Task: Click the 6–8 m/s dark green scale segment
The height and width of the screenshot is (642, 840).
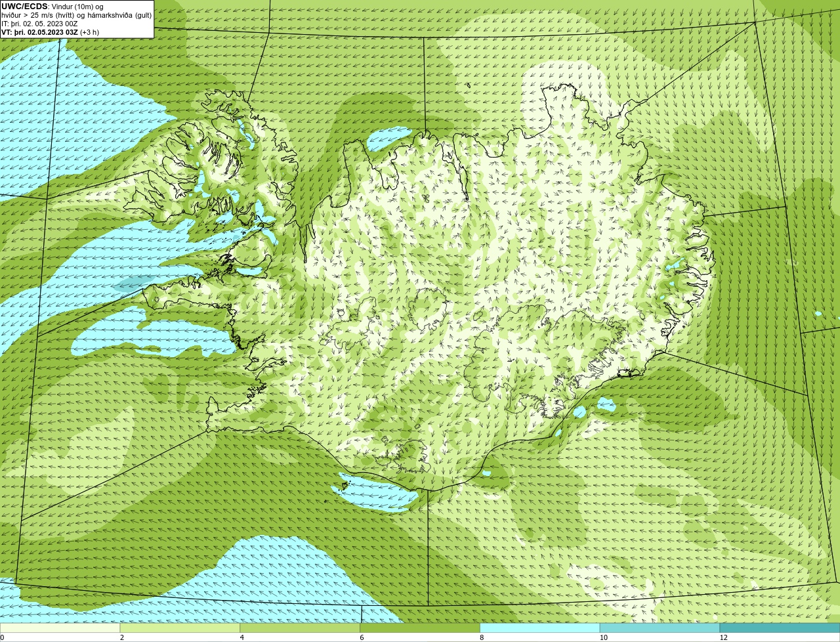Action: pos(421,628)
